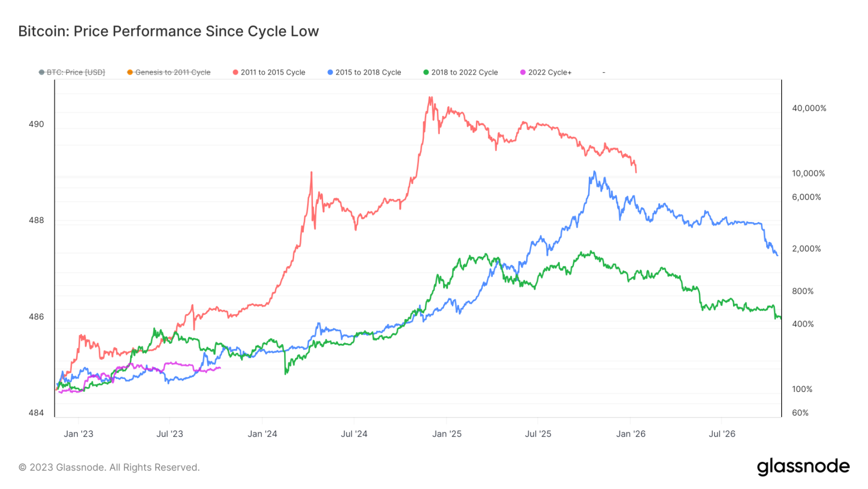Click the Glassnode copyright notice text
The width and height of the screenshot is (868, 489).
(109, 468)
